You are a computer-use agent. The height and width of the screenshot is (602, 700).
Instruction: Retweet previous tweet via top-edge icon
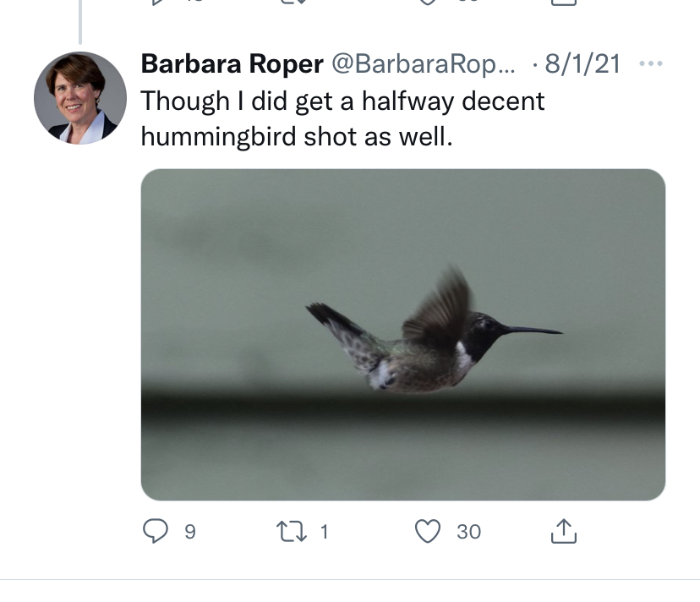(x=292, y=3)
